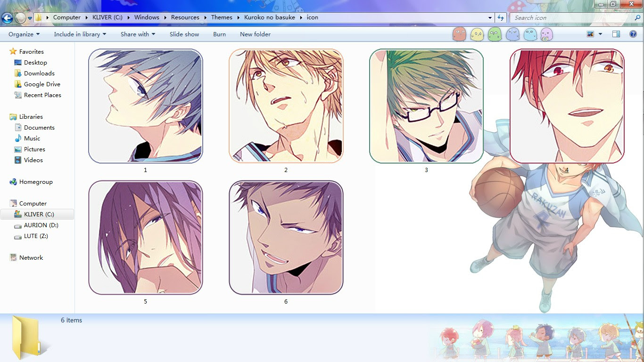Open the Share with dropdown
The image size is (644, 362).
[138, 34]
